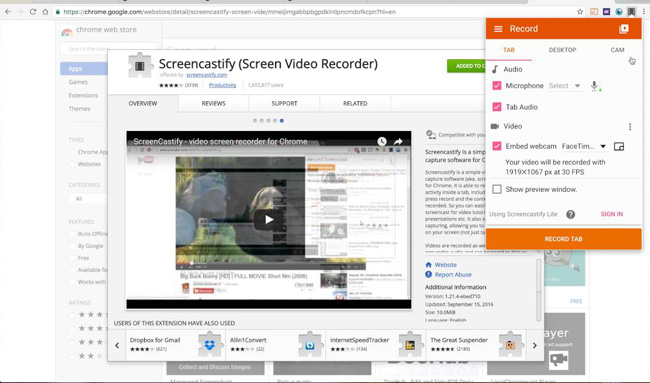Switch to the CAM recording tab
The height and width of the screenshot is (383, 650).
point(617,50)
